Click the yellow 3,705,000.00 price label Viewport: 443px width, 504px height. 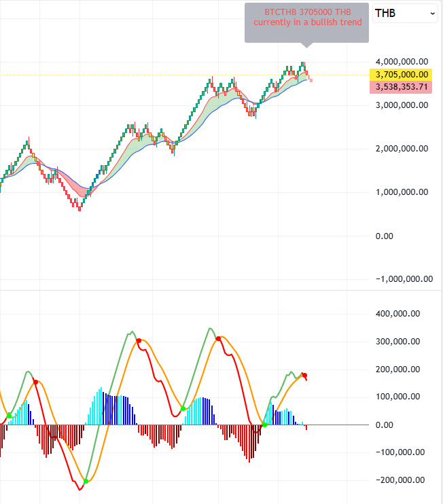point(400,75)
